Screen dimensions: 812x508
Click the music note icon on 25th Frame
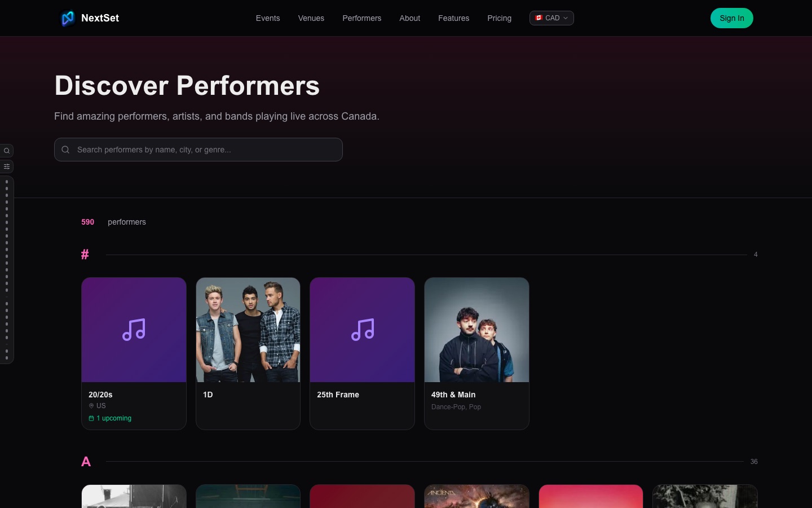pyautogui.click(x=363, y=330)
